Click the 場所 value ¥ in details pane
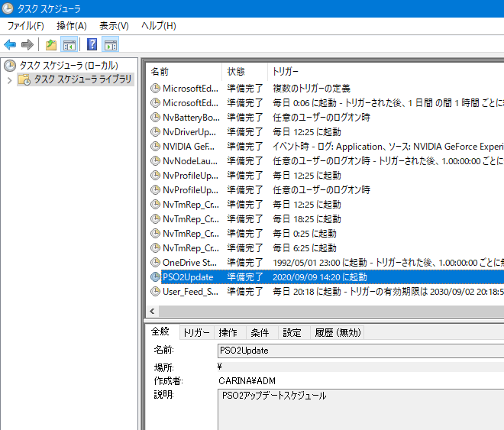This screenshot has width=504, height=430. click(219, 367)
